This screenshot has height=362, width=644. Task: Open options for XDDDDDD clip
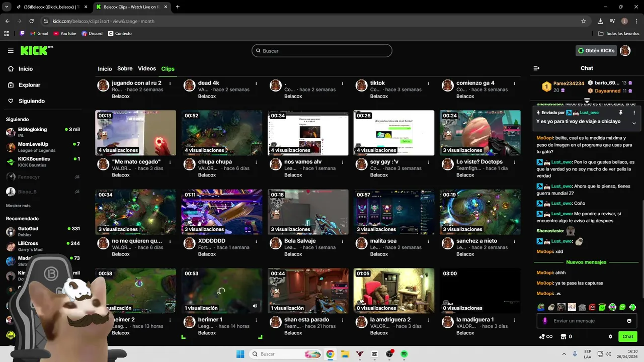click(x=256, y=241)
